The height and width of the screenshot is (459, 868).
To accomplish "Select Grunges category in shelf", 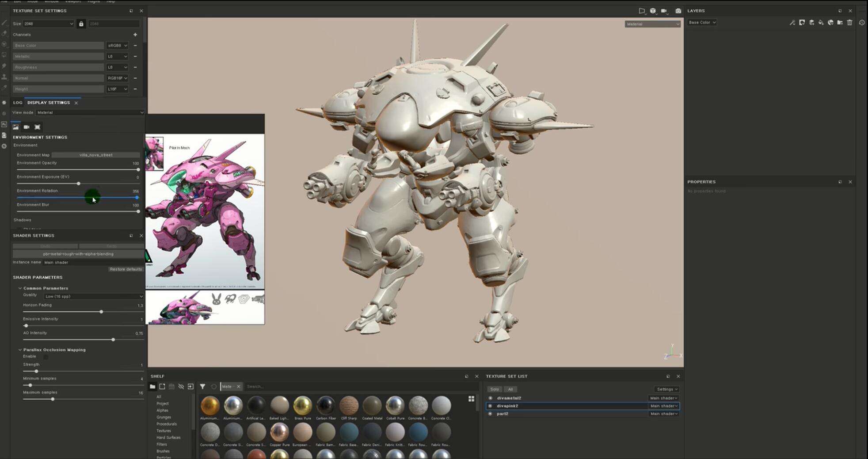I will (164, 417).
